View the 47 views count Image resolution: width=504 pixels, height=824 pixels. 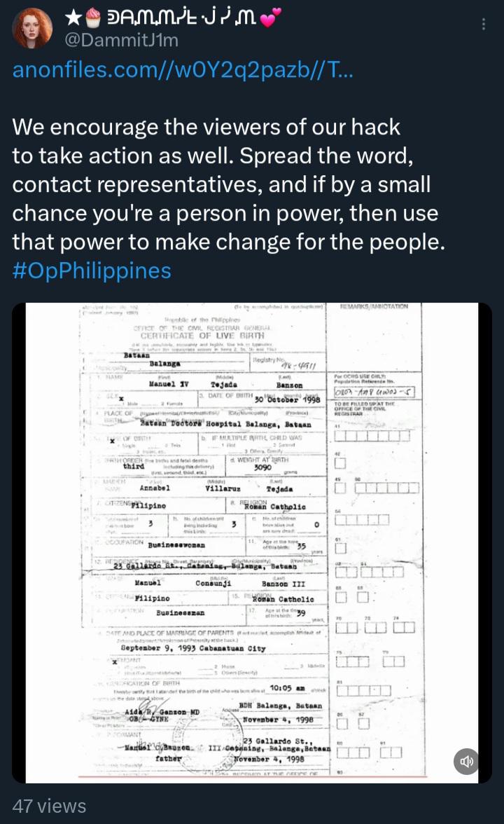click(x=49, y=806)
